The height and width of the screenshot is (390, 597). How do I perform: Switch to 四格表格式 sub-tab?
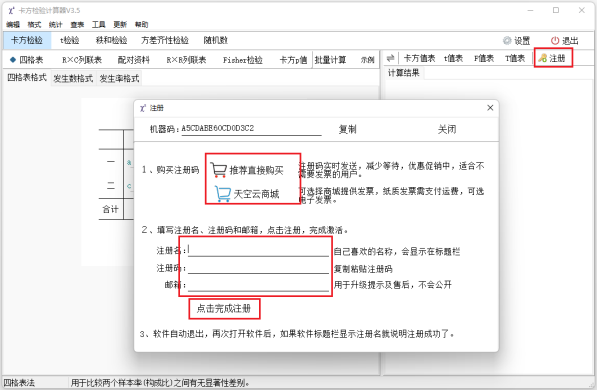(x=27, y=78)
